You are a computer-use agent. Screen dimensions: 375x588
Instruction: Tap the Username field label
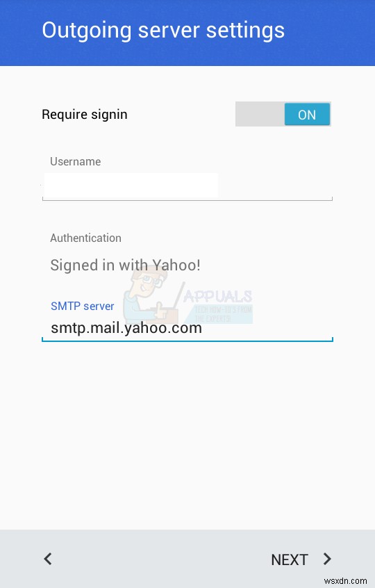75,162
